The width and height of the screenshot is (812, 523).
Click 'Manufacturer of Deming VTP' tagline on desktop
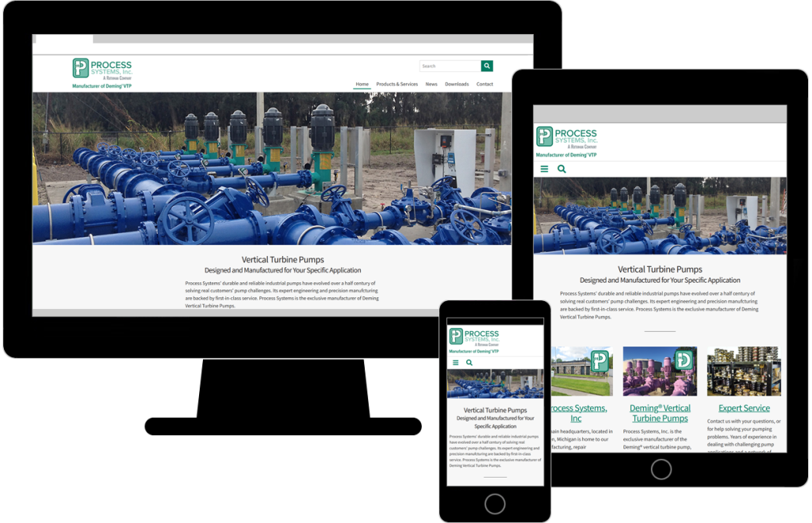(x=102, y=86)
